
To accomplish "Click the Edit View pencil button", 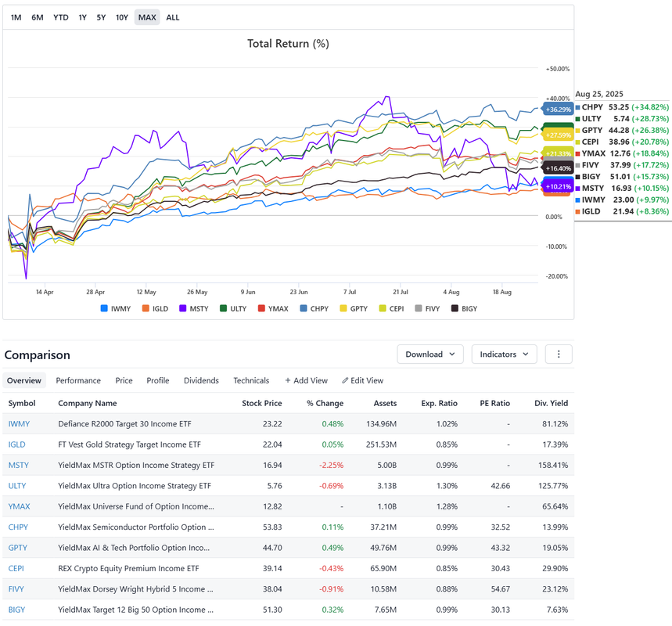I will pyautogui.click(x=362, y=380).
